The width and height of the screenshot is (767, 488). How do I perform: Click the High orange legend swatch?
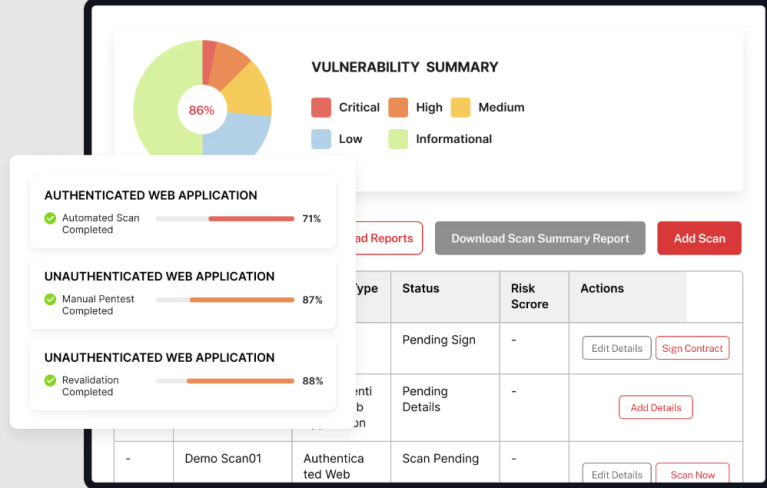tap(398, 108)
